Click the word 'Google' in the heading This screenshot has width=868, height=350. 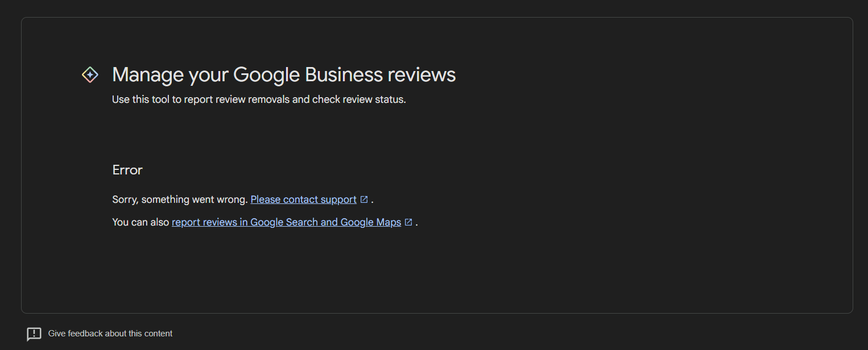tap(267, 75)
